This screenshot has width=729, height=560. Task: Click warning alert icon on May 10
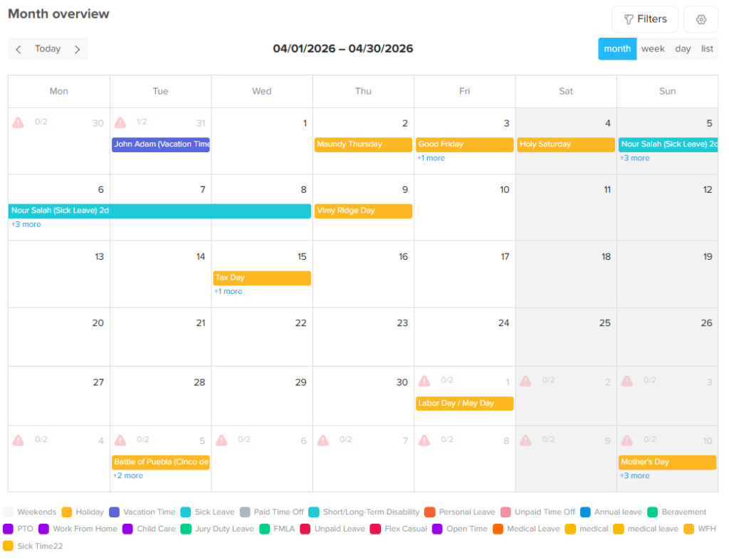pos(627,440)
